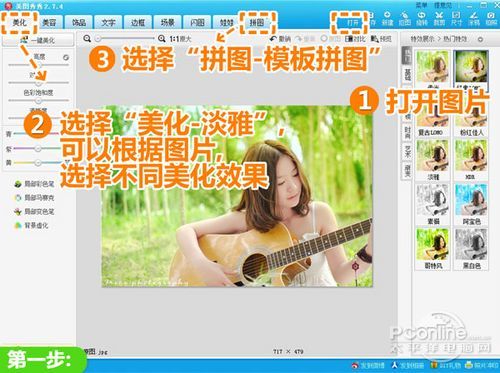Open the 尺寸 resize icon
Screen dimensions: 500x373
[456, 19]
